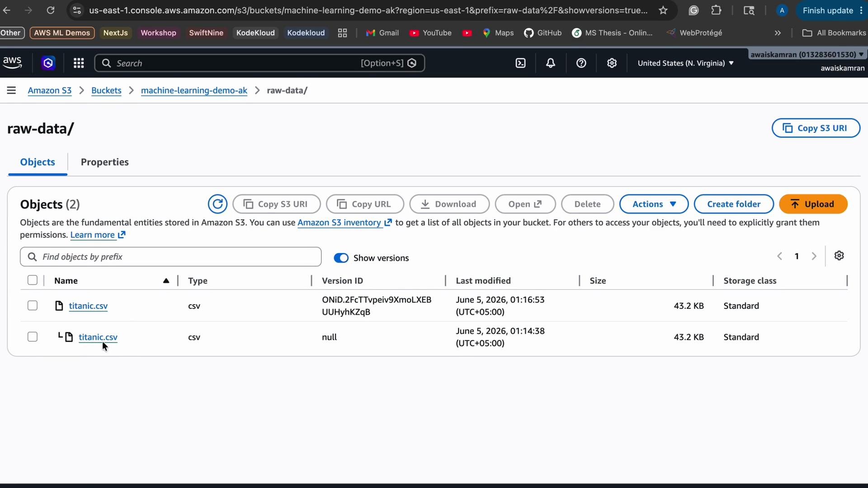
Task: Toggle Show versions switch off
Action: point(341,258)
